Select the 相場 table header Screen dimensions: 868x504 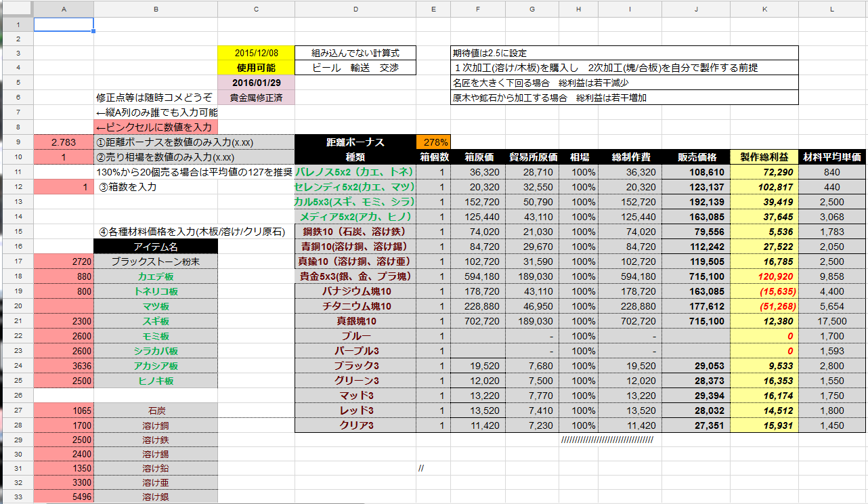(579, 157)
